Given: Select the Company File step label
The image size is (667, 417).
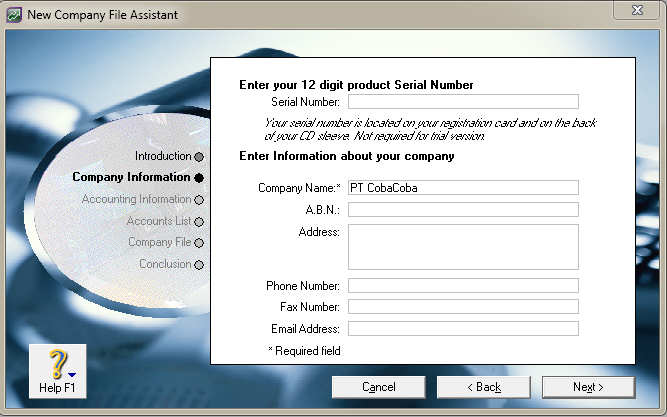Looking at the screenshot, I should coord(160,242).
